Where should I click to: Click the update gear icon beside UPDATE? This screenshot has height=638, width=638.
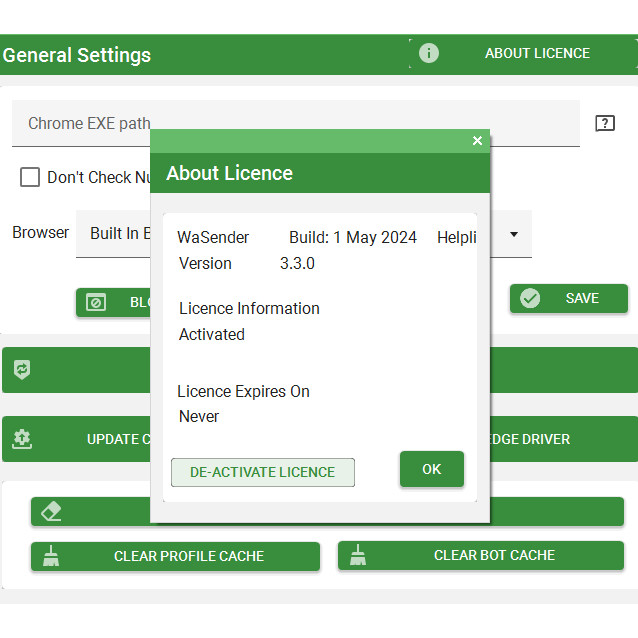pos(22,439)
